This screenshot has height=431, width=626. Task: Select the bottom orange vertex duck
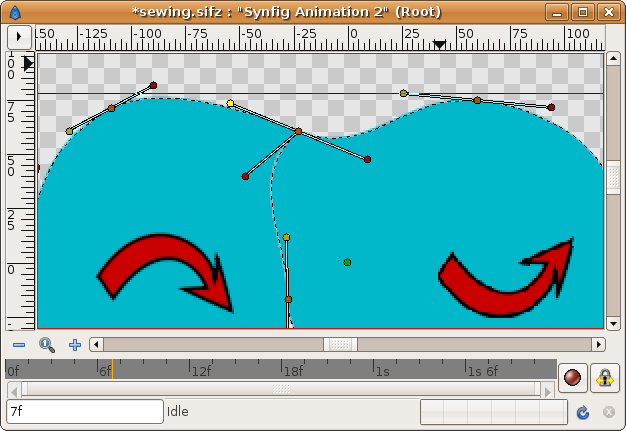point(288,299)
